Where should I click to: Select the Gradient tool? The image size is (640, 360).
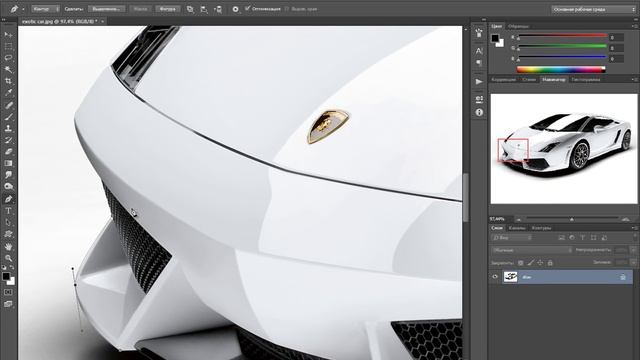(8, 163)
